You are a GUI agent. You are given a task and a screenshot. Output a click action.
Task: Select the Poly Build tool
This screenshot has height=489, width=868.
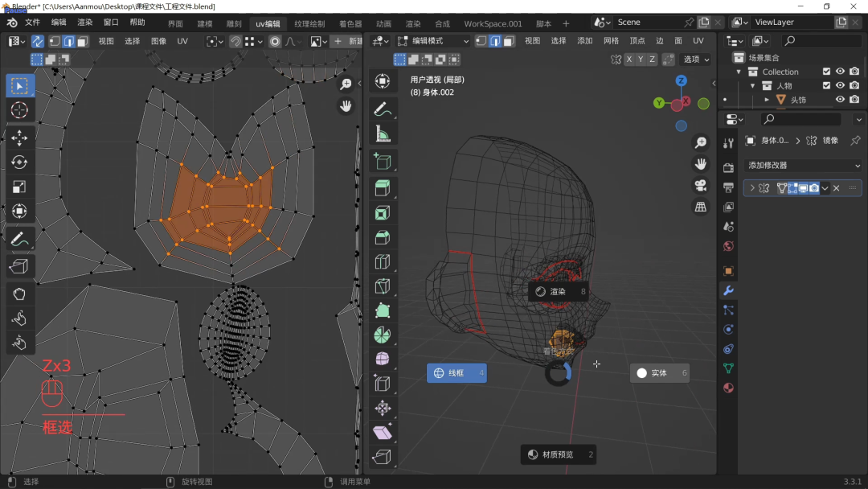(x=383, y=310)
